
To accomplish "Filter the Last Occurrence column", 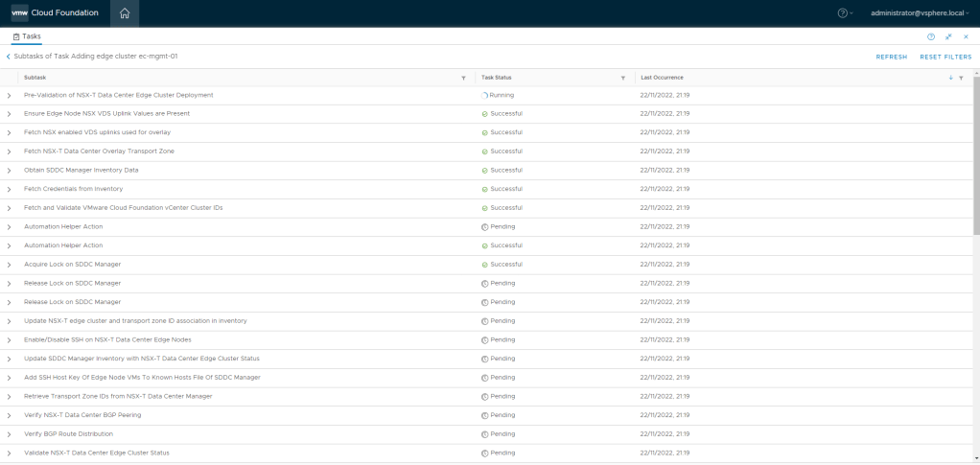I will click(961, 78).
